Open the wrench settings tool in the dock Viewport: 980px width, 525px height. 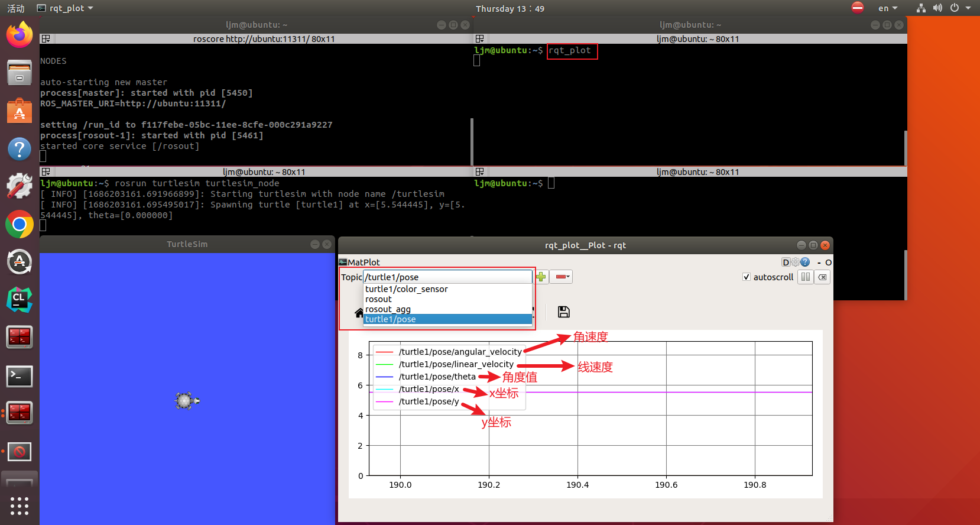[20, 186]
